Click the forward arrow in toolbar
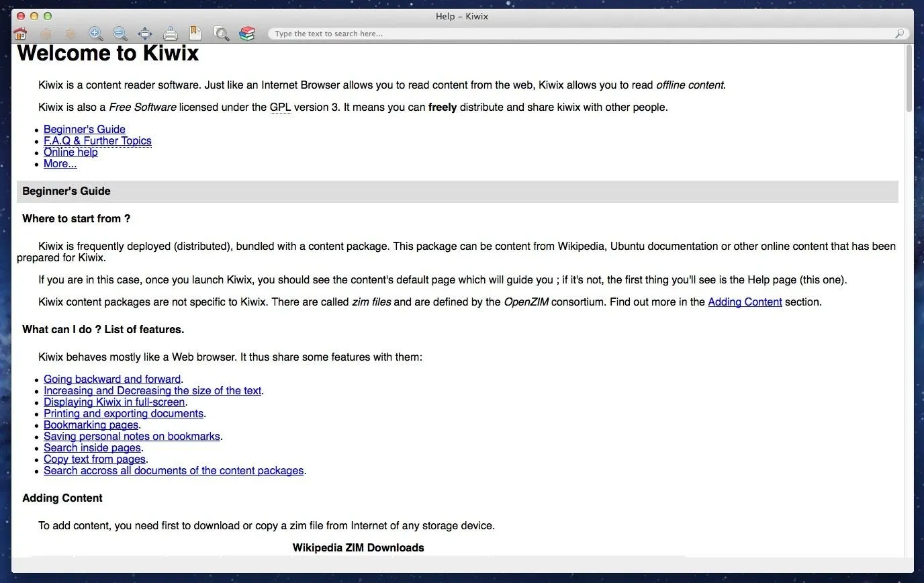The image size is (924, 583). click(71, 34)
